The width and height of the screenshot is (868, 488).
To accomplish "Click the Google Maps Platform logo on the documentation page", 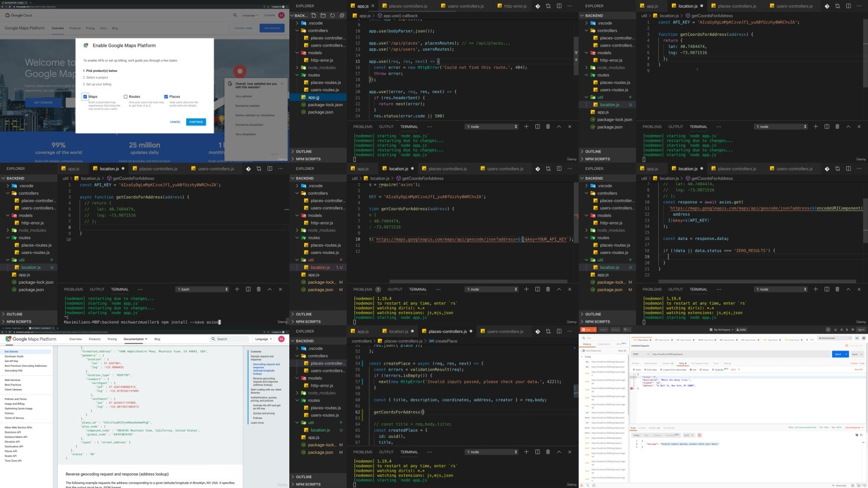I will [x=31, y=339].
